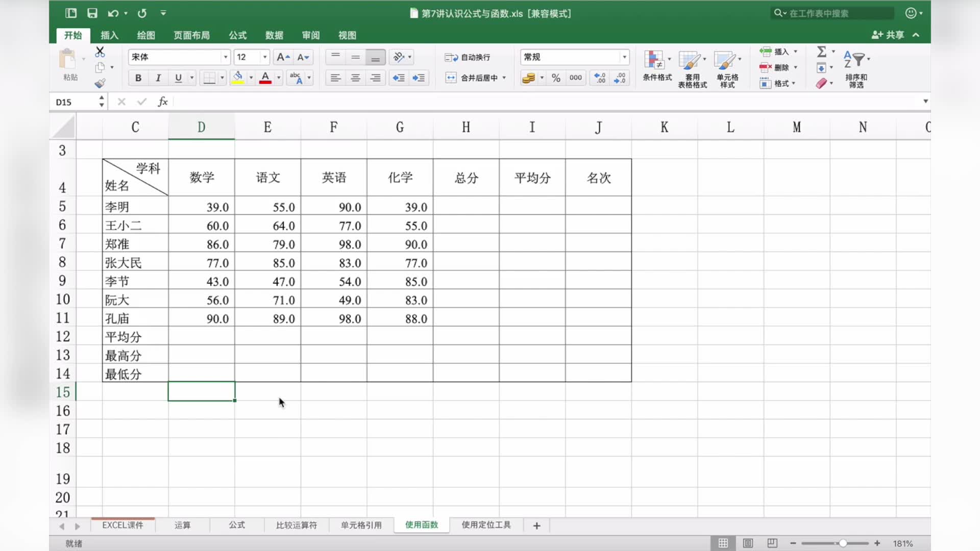
Task: Click 自动换行 wrap text button
Action: pos(468,57)
